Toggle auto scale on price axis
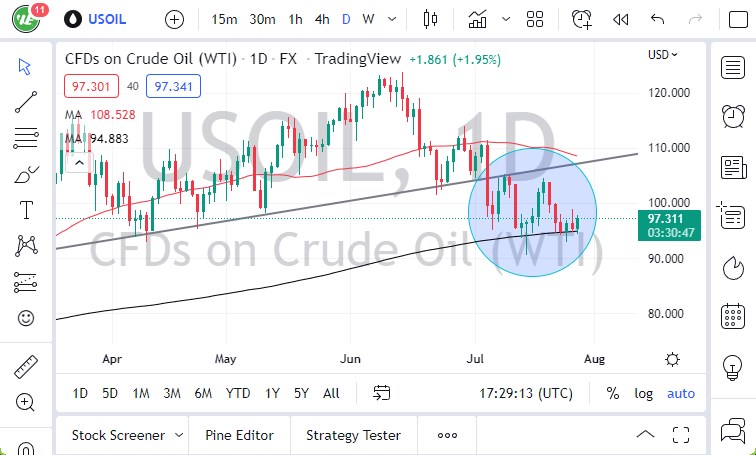 coord(681,393)
